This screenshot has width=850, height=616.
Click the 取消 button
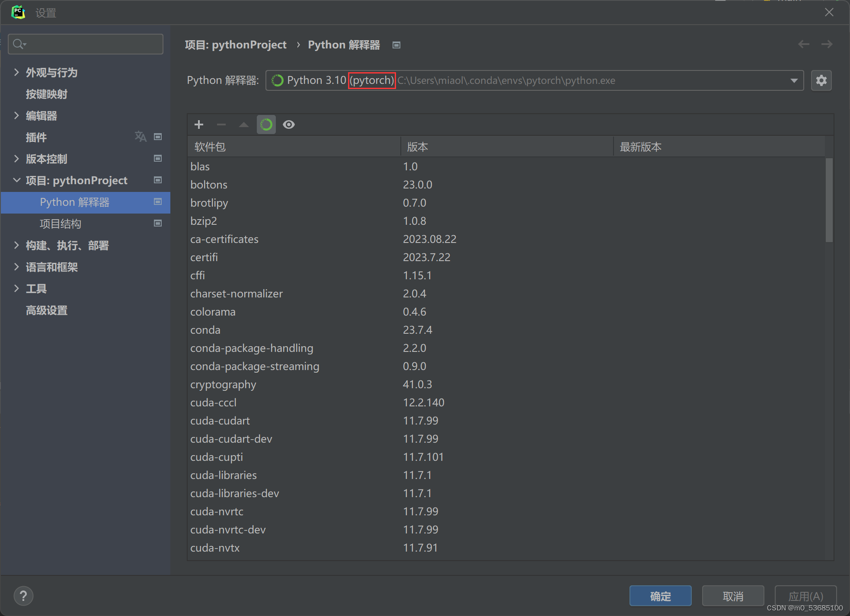pyautogui.click(x=733, y=596)
